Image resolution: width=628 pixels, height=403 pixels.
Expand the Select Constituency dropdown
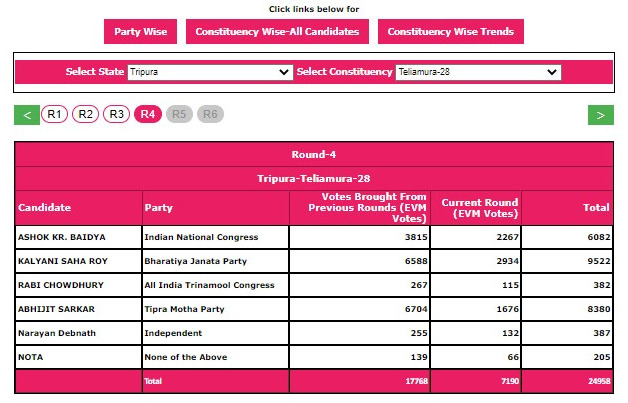click(478, 73)
